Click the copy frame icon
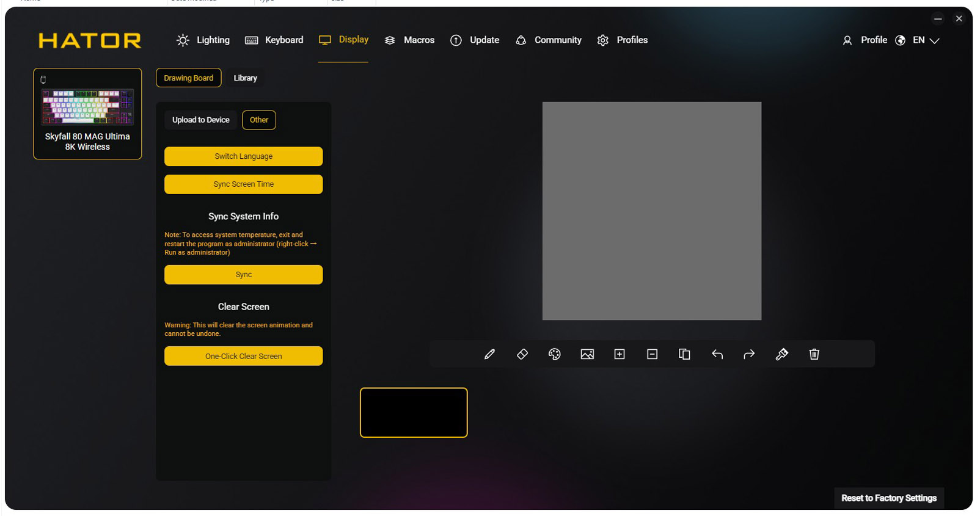Image resolution: width=980 pixels, height=516 pixels. [x=684, y=354]
